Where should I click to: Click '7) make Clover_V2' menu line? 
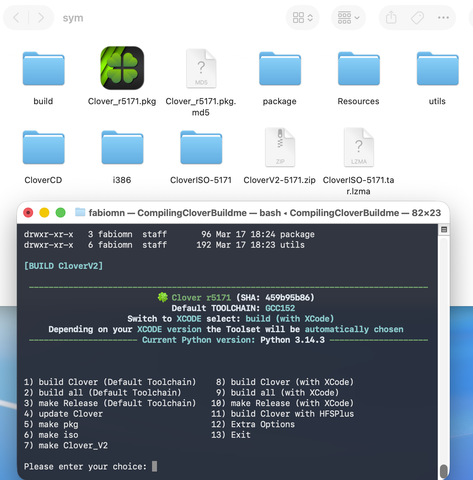tap(66, 446)
